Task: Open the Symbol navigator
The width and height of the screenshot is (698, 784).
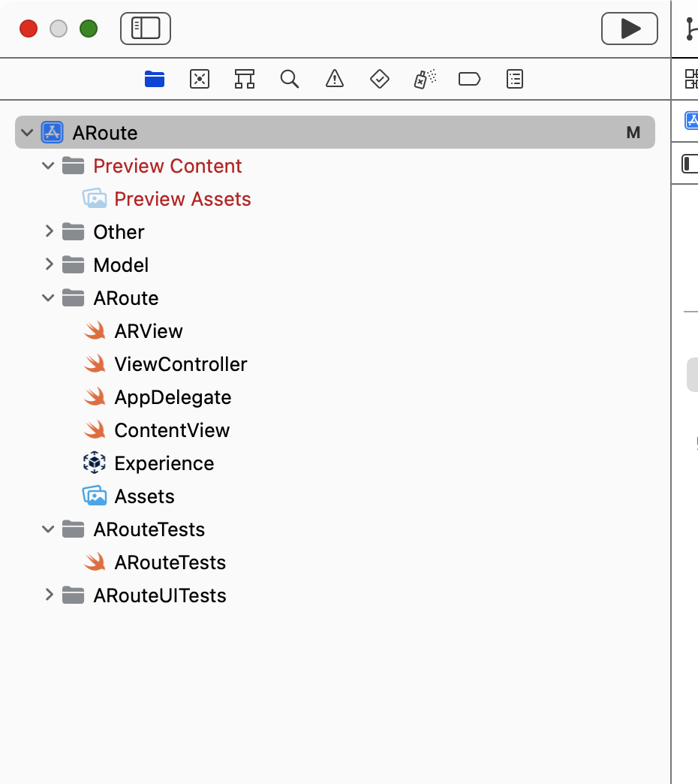Action: 244,79
